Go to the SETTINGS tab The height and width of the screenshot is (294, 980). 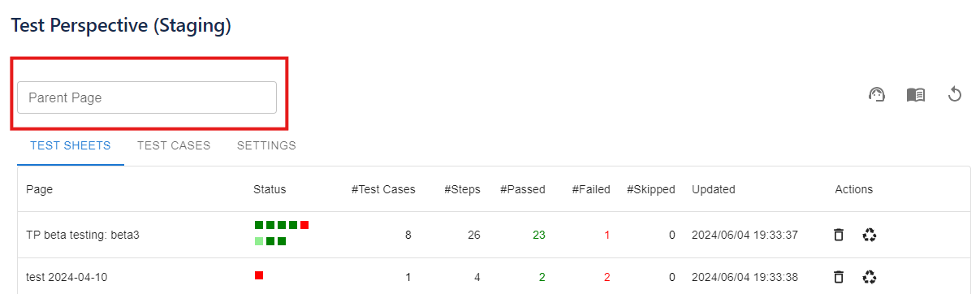point(266,146)
